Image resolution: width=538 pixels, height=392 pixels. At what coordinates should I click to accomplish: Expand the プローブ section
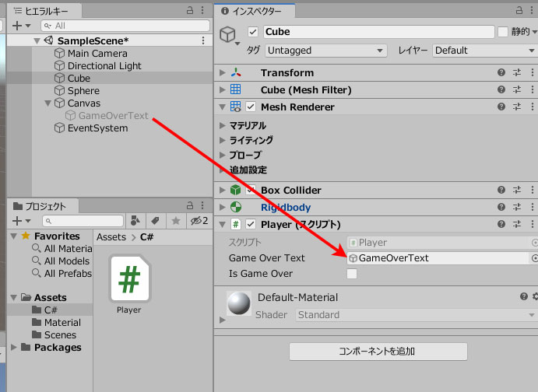223,155
